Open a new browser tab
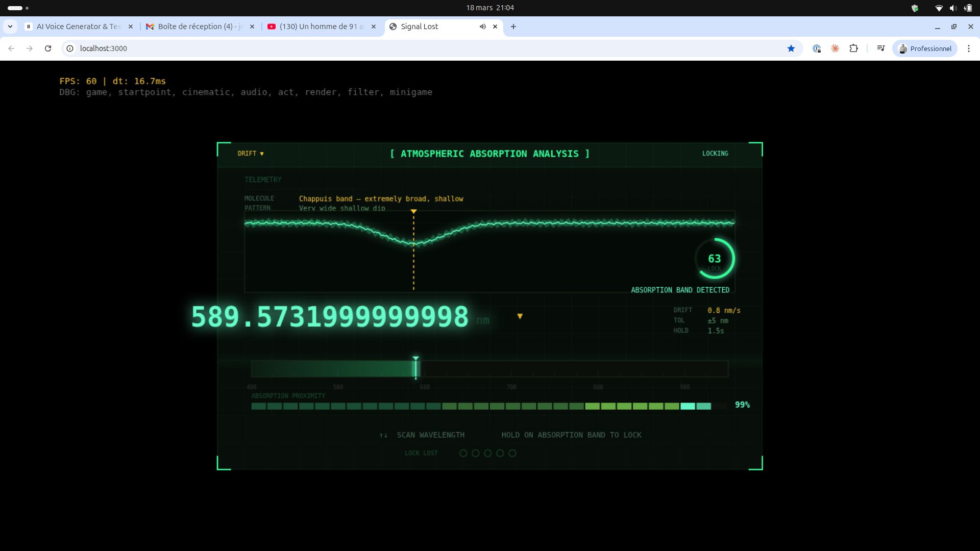 pyautogui.click(x=513, y=27)
